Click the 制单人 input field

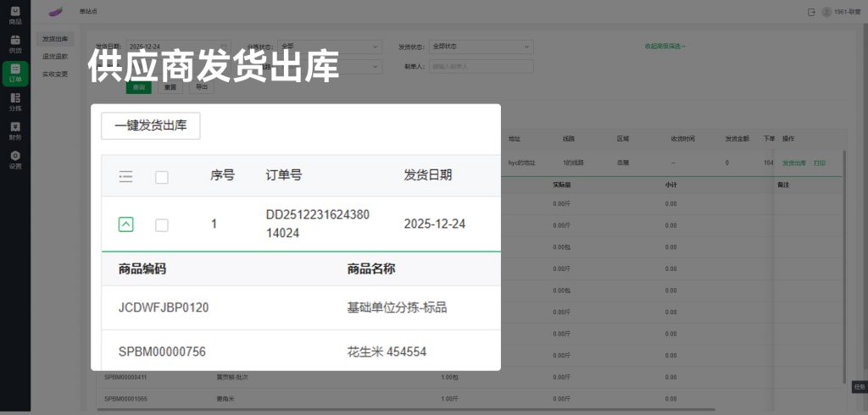[481, 66]
